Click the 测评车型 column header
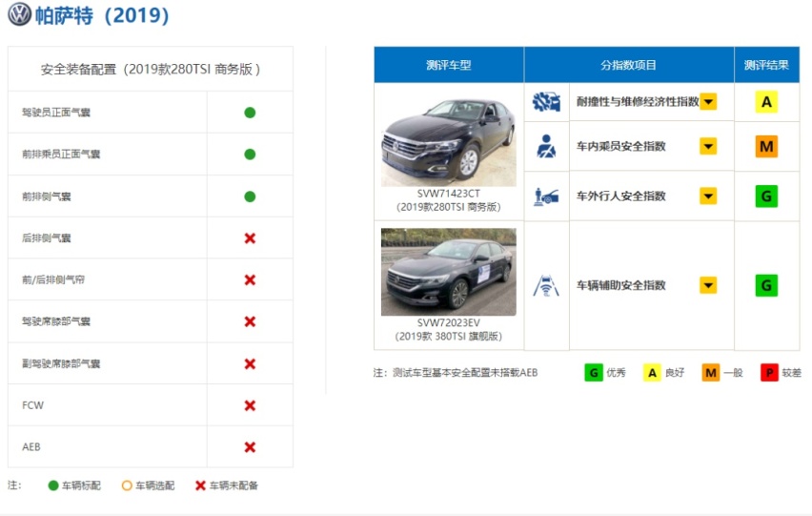This screenshot has width=812, height=516. point(449,65)
